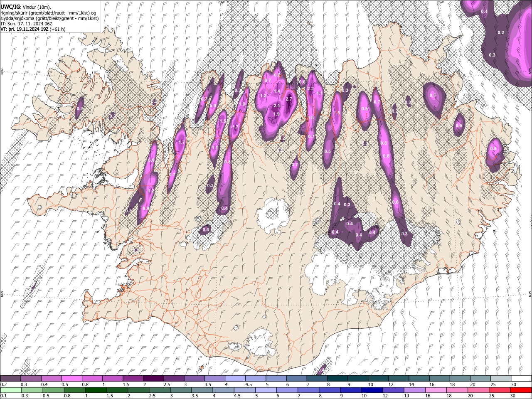Click the 'IT: Sun. 17. 11. 2024 06Z' line
Screen dimensions: 532x399
tap(25, 24)
